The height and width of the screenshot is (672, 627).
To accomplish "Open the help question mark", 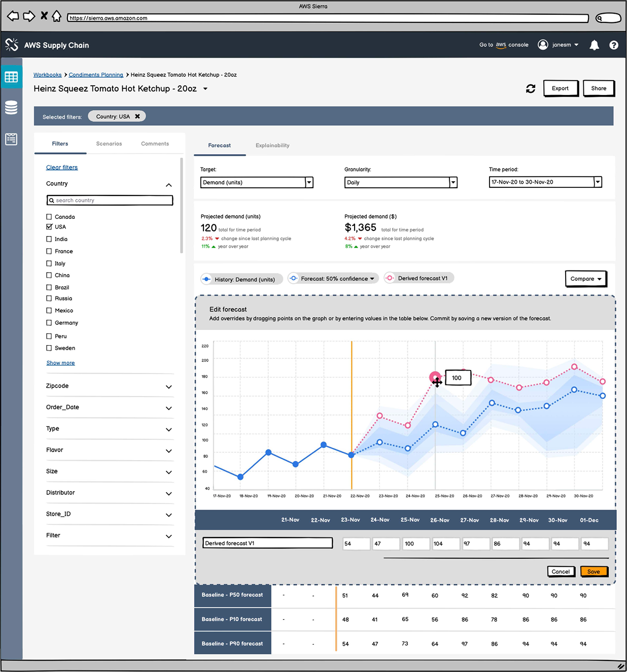I will coord(614,45).
